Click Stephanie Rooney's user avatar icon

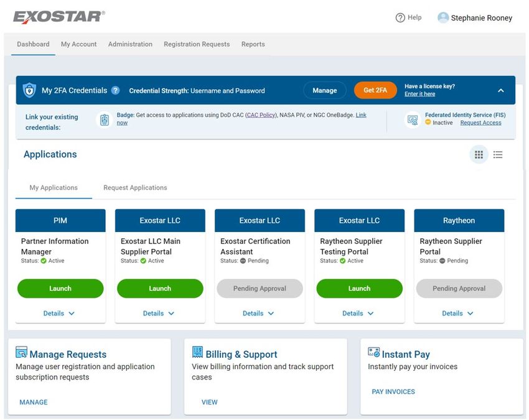tap(443, 17)
